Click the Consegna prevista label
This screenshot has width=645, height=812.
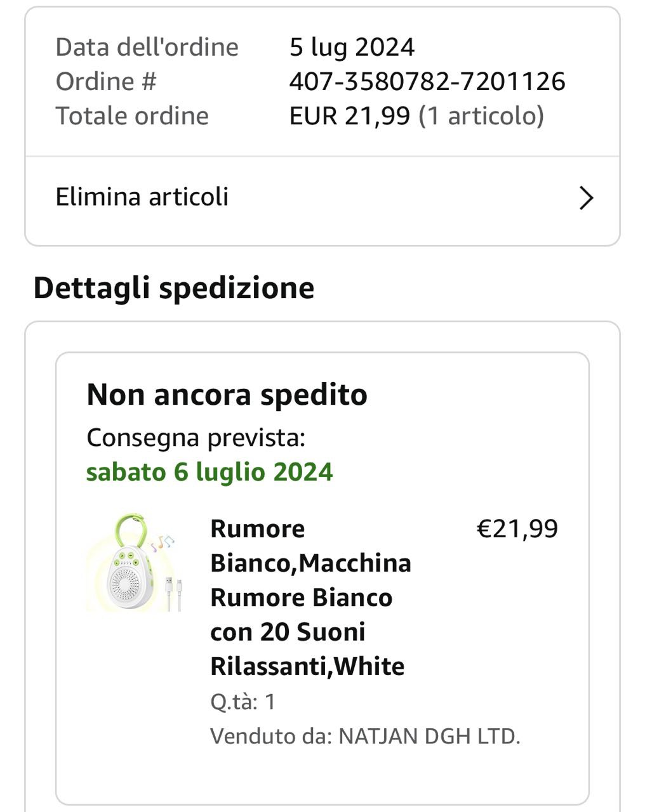(196, 437)
